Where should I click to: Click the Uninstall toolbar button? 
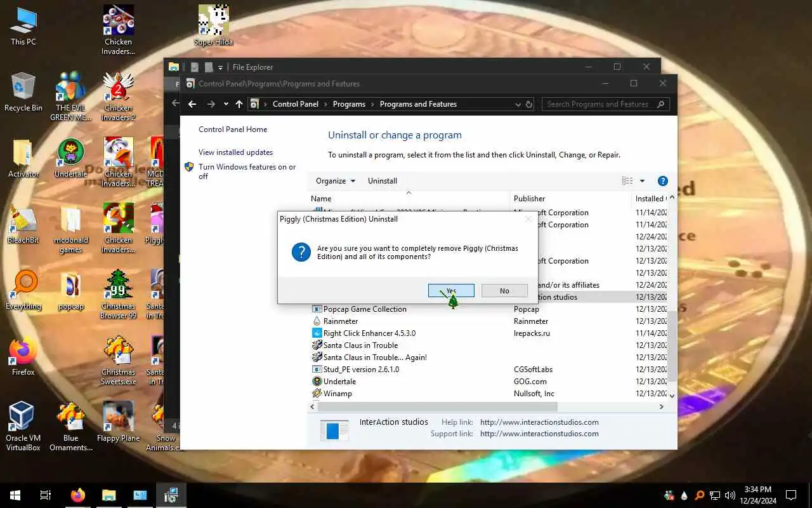[x=383, y=181]
